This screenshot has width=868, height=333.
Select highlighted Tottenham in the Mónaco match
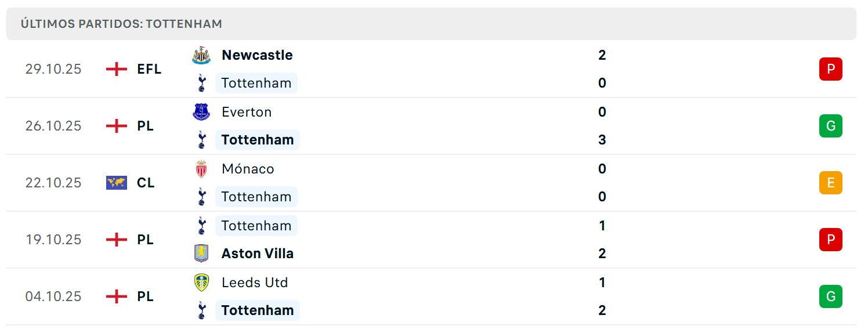click(x=256, y=197)
